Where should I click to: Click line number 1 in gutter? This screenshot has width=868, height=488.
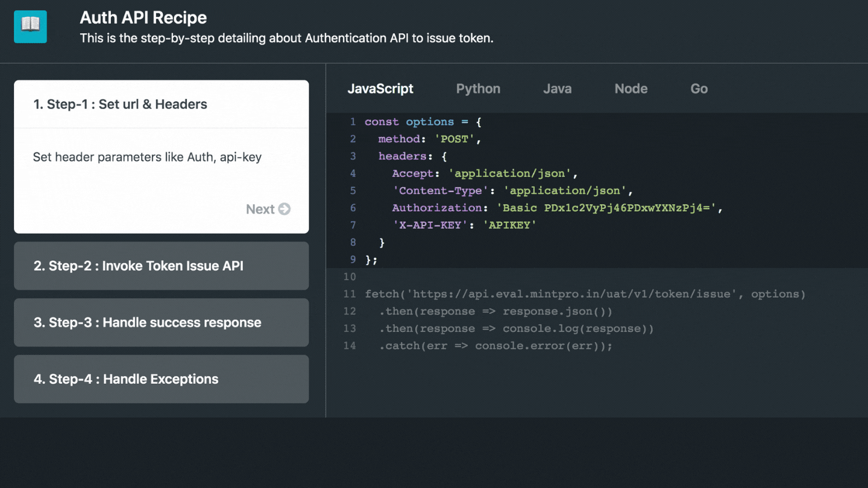[x=353, y=122]
